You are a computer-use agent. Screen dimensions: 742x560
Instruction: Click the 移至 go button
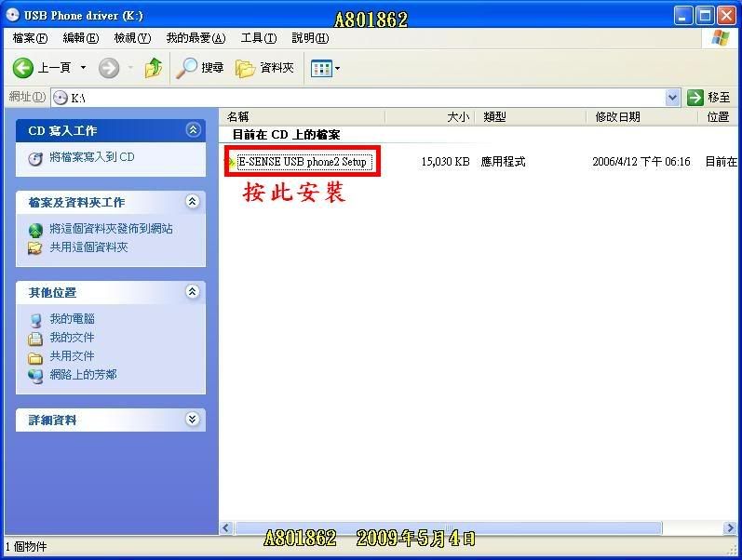tap(709, 98)
